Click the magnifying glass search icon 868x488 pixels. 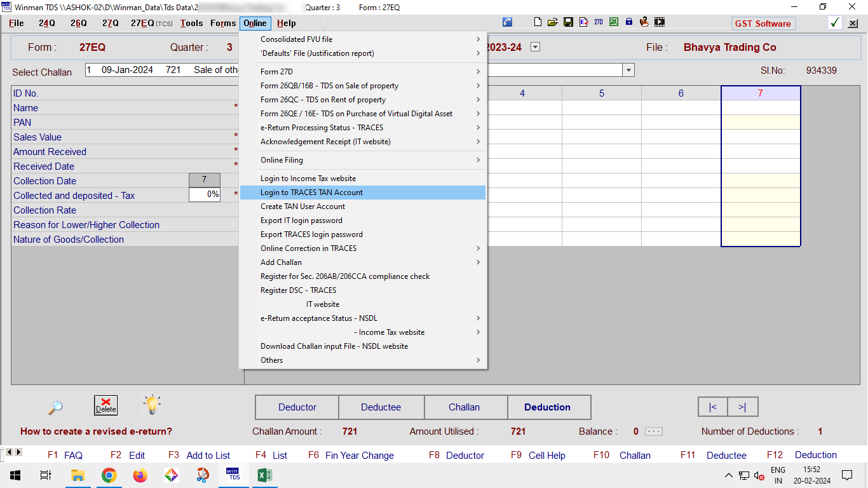55,407
